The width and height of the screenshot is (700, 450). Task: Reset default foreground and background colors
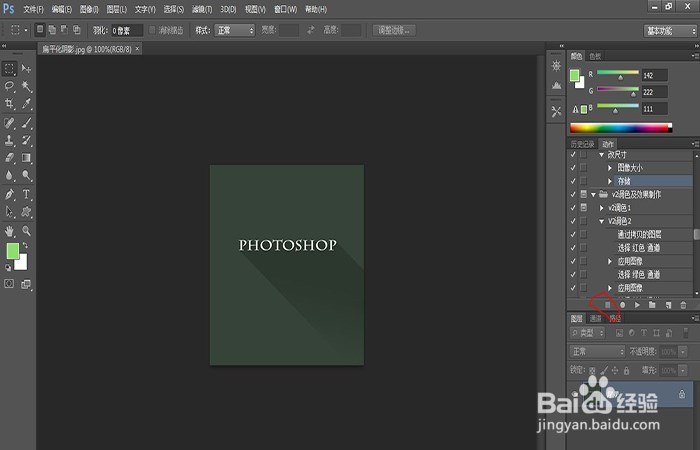tap(8, 267)
